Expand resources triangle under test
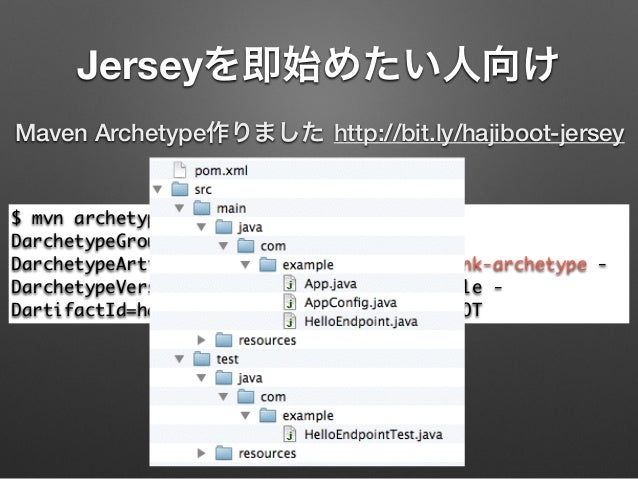This screenshot has height=479, width=638. (x=201, y=453)
